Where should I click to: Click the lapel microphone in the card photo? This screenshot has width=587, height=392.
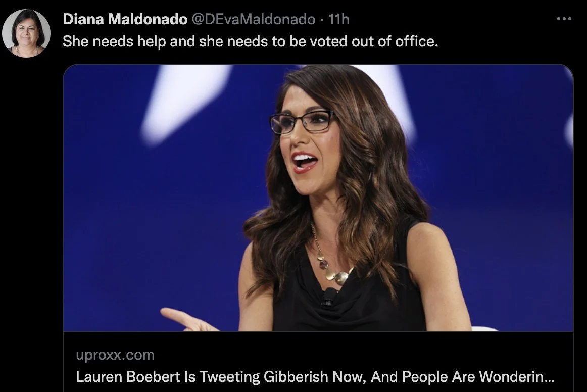pos(329,297)
